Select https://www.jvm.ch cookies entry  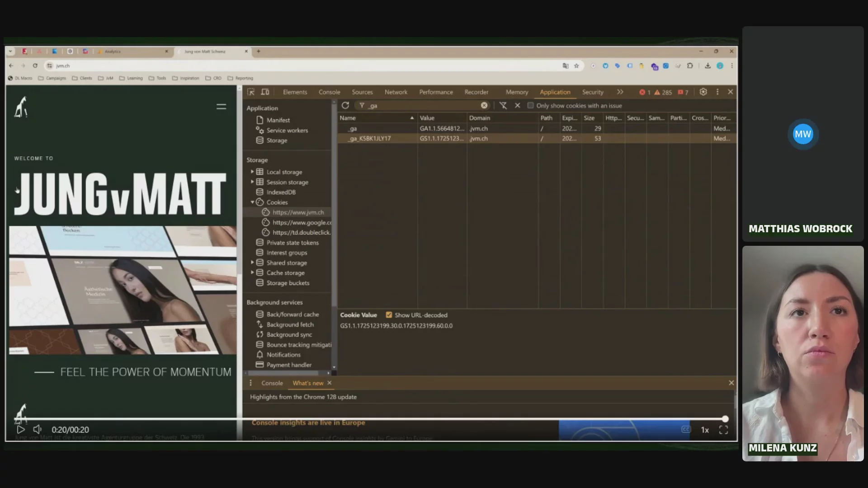pyautogui.click(x=298, y=212)
